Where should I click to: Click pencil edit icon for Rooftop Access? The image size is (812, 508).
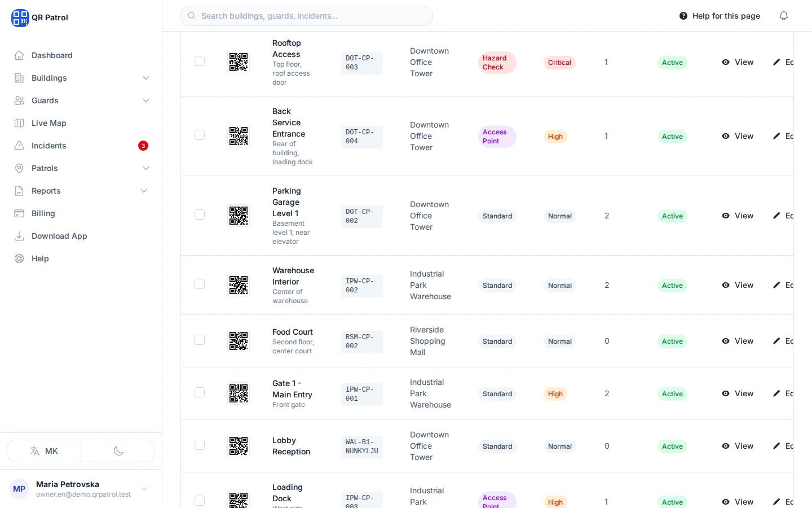click(x=776, y=62)
